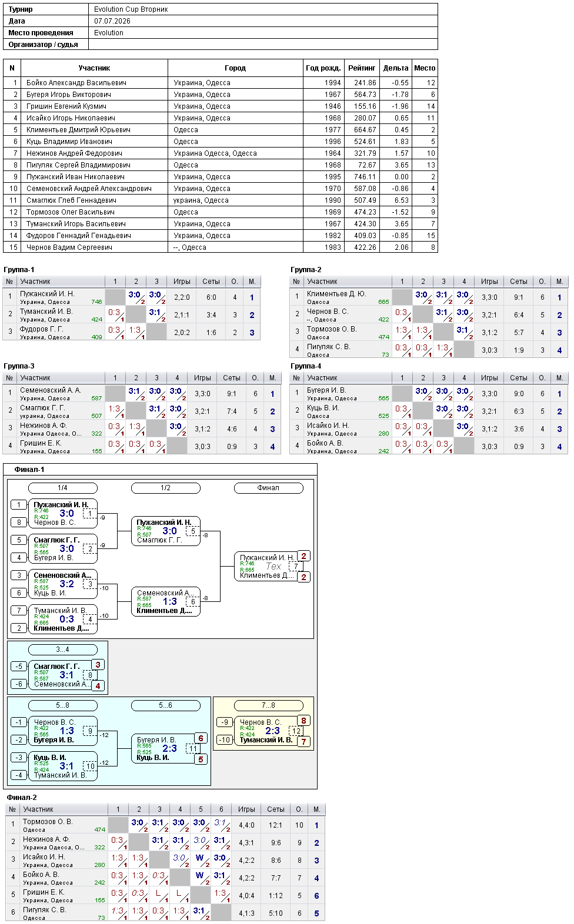Click the "Tex" result in the final match
Screen dimensions: 574x924
pyautogui.click(x=273, y=567)
